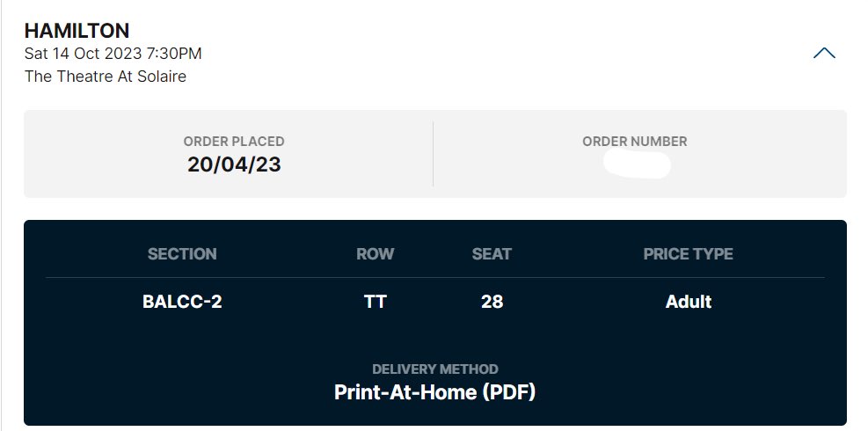This screenshot has width=868, height=431.
Task: Select the 20/04/23 order date
Action: click(x=234, y=164)
